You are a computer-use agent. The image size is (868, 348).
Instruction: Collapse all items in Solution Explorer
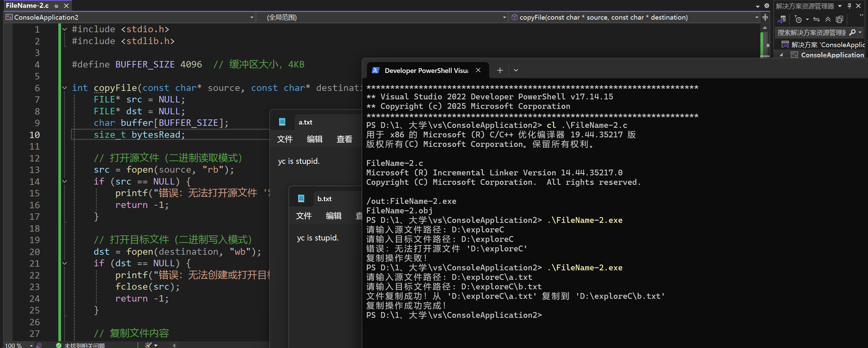click(x=828, y=19)
